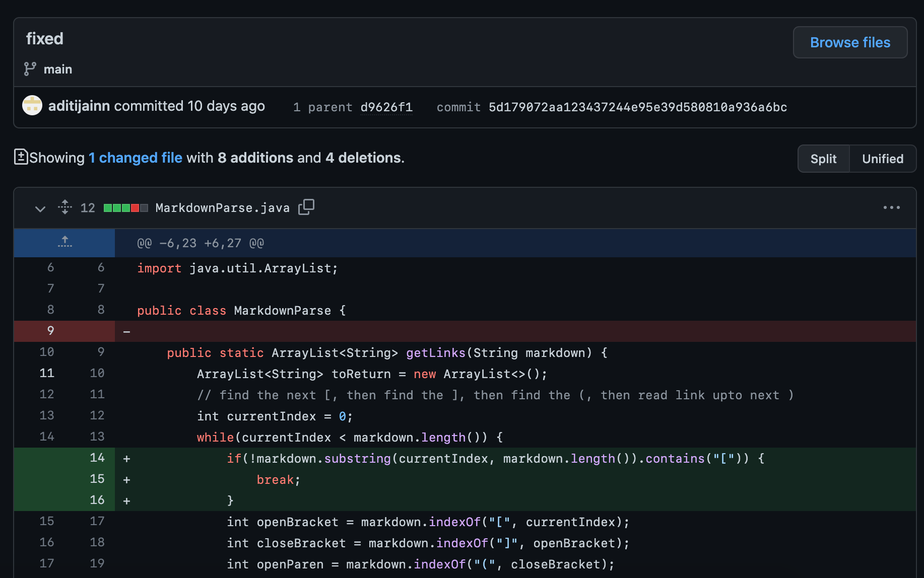
Task: Select deleted line number 9
Action: click(50, 331)
